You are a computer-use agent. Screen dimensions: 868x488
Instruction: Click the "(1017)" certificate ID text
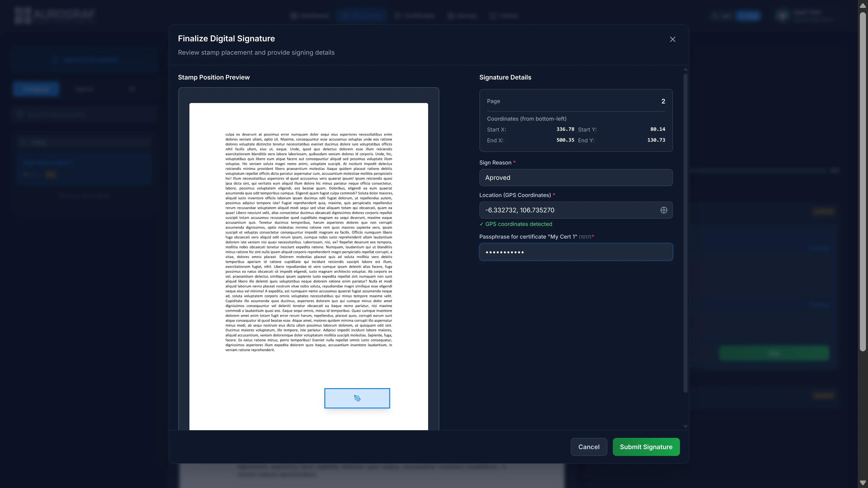coord(585,237)
